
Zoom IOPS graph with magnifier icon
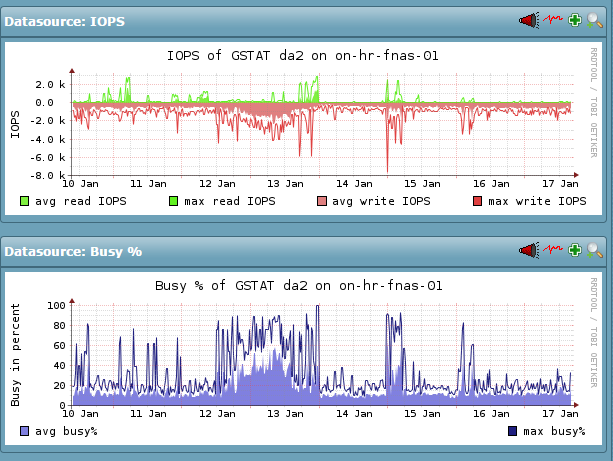[595, 20]
